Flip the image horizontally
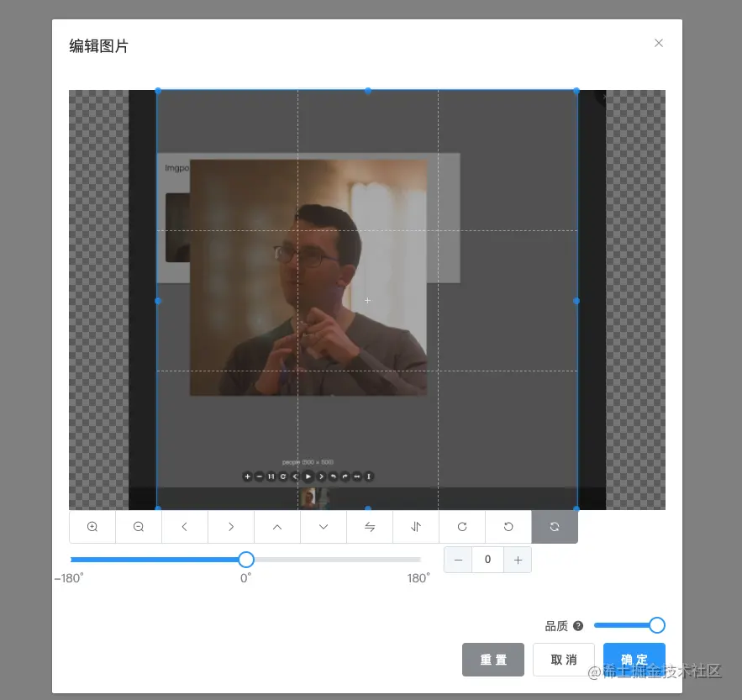The width and height of the screenshot is (742, 700). tap(370, 527)
